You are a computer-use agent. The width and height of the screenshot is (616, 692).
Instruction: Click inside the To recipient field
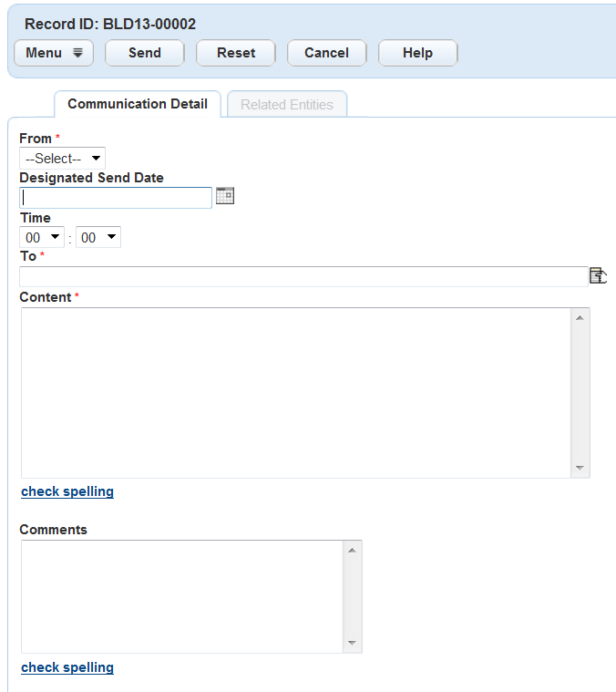303,276
